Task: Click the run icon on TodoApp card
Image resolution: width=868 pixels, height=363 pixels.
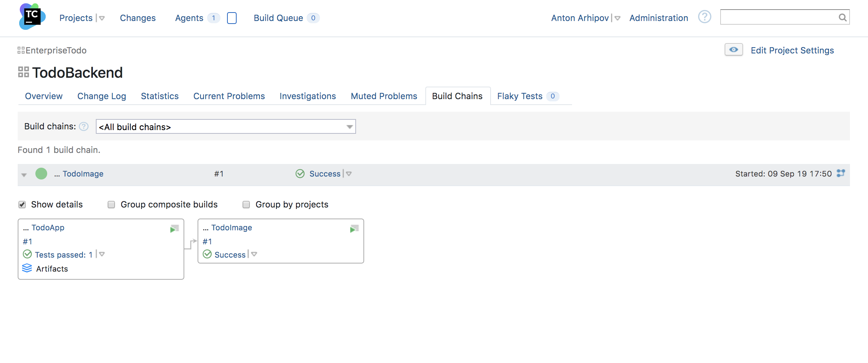Action: point(174,228)
